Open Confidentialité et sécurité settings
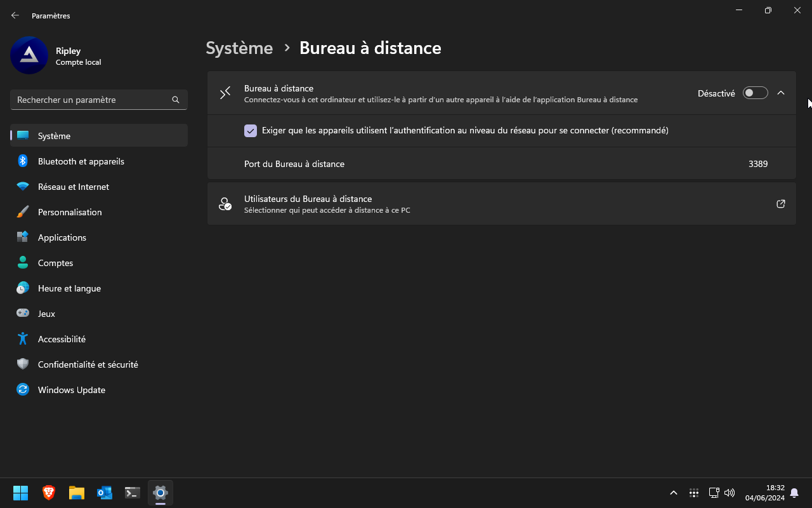Viewport: 812px width, 508px height. [x=99, y=364]
